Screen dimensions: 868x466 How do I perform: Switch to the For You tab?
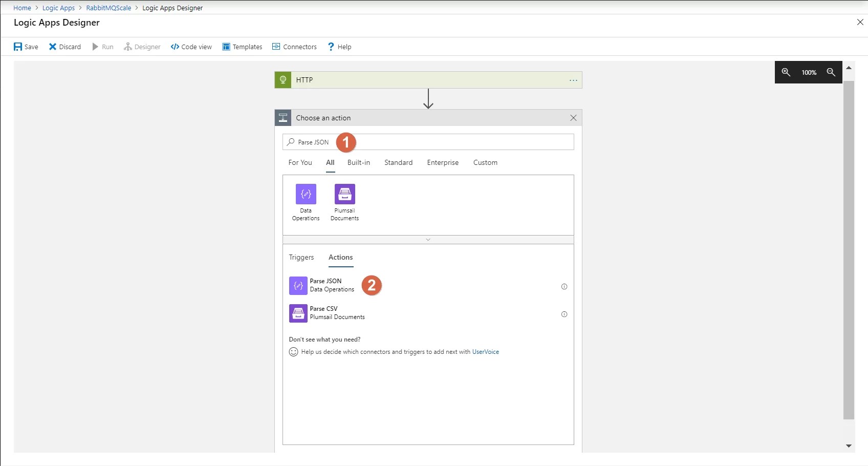coord(300,162)
